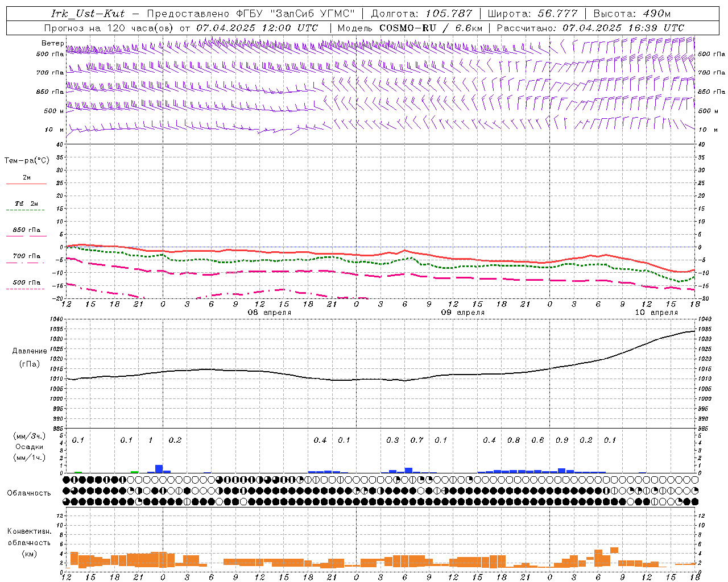Click the (мм/1ч.) precipitation unit label
728x582 pixels.
tap(30, 458)
